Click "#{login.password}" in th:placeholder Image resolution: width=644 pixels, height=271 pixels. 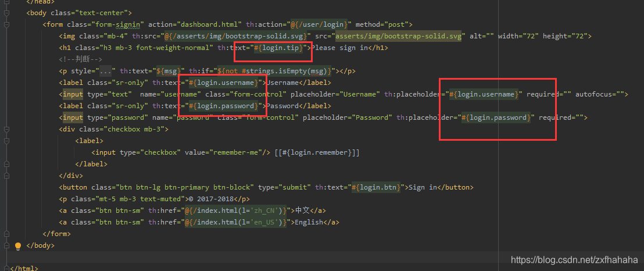(496, 117)
